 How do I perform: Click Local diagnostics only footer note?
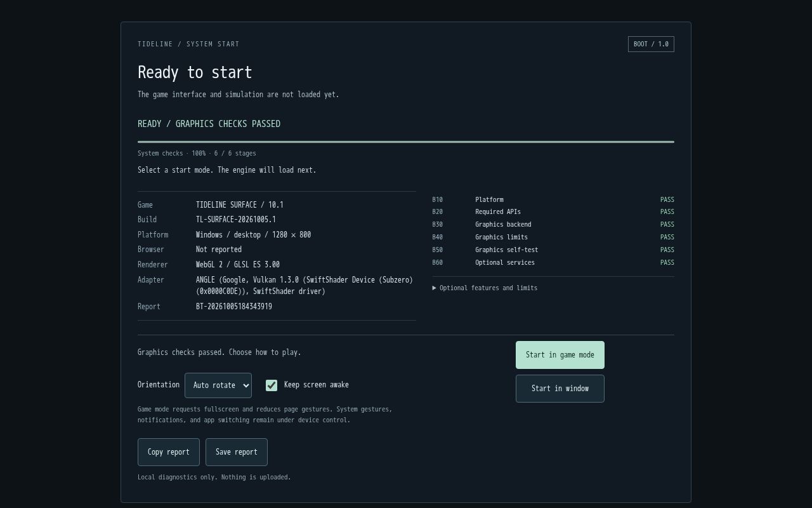coord(214,478)
